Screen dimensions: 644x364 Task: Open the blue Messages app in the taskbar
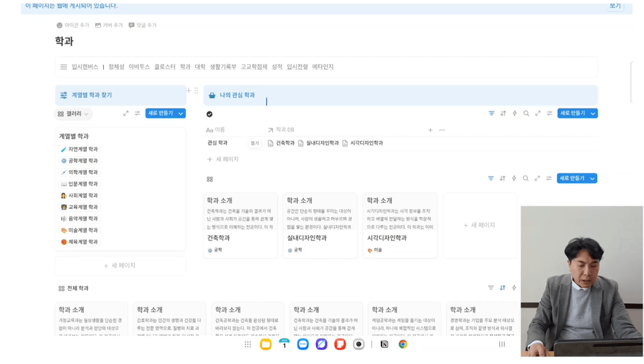pos(303,345)
